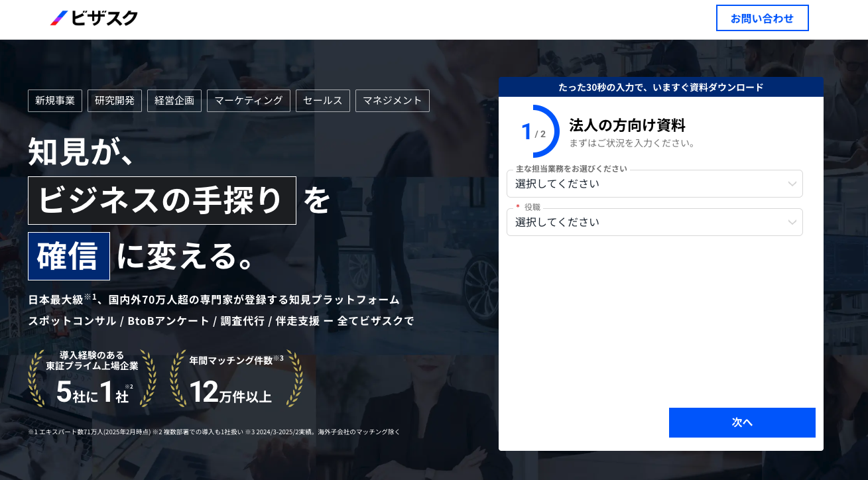Click the たった30秒の入力で banner text
This screenshot has width=868, height=480.
tap(661, 87)
